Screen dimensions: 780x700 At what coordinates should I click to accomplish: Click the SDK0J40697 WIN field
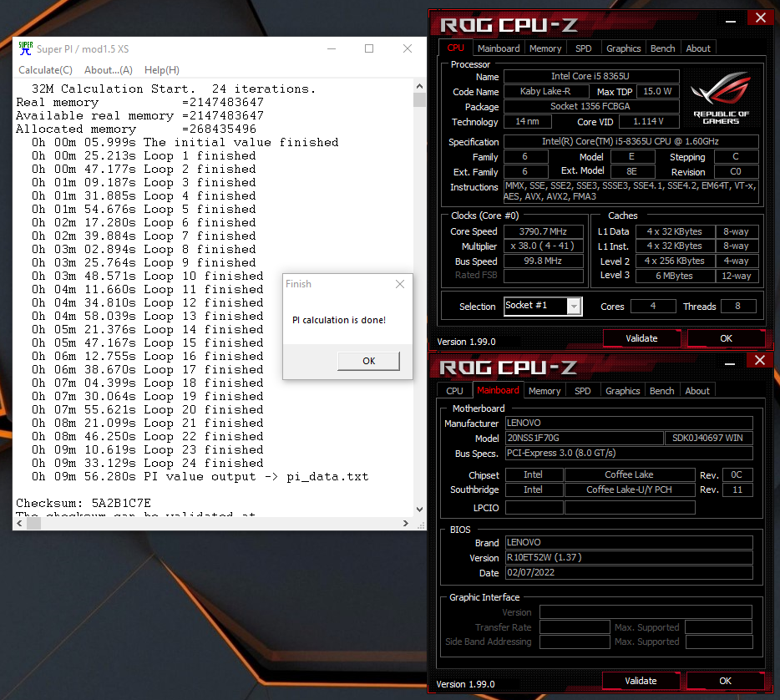[708, 438]
